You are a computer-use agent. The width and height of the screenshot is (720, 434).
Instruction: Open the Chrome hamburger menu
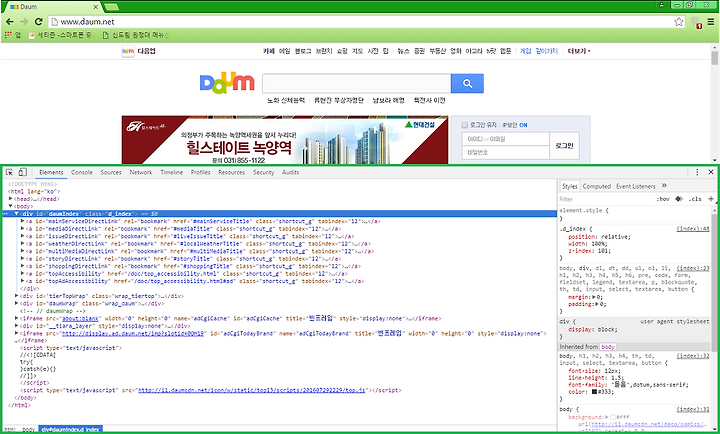point(711,22)
